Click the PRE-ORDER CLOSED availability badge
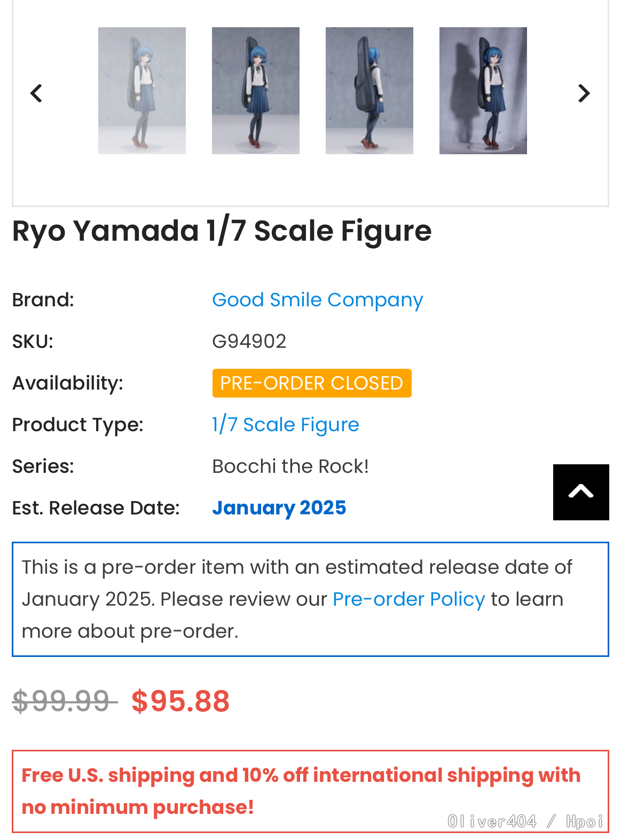This screenshot has height=840, width=621. [312, 383]
